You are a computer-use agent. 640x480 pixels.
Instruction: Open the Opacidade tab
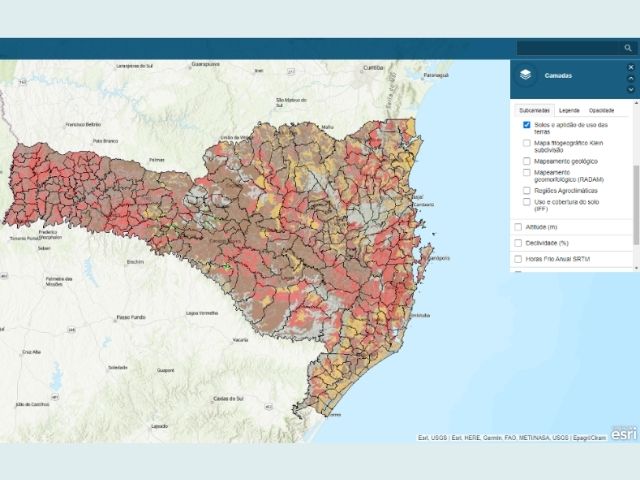pos(601,109)
